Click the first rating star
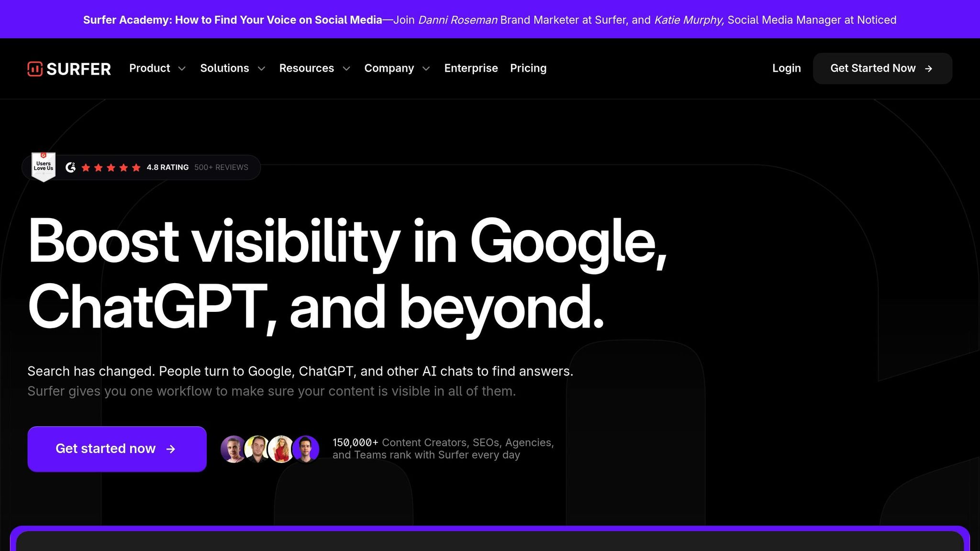The height and width of the screenshot is (551, 980). point(86,167)
